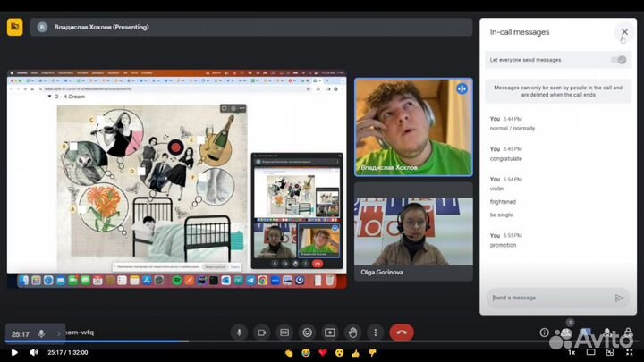This screenshot has width=644, height=362.
Task: Seek on the video progress bar
Action: pyautogui.click(x=268, y=341)
